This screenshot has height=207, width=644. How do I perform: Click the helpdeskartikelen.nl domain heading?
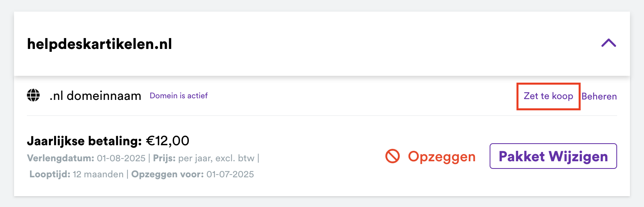tap(99, 44)
